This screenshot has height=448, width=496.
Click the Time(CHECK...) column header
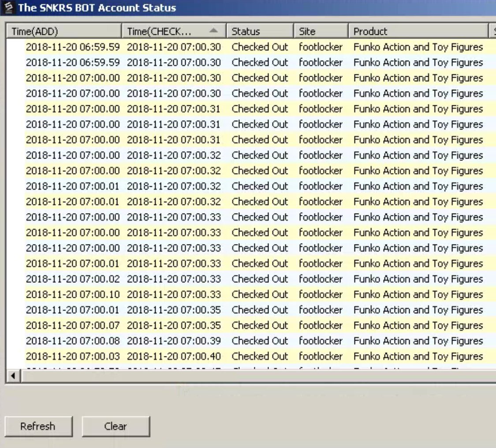(174, 31)
